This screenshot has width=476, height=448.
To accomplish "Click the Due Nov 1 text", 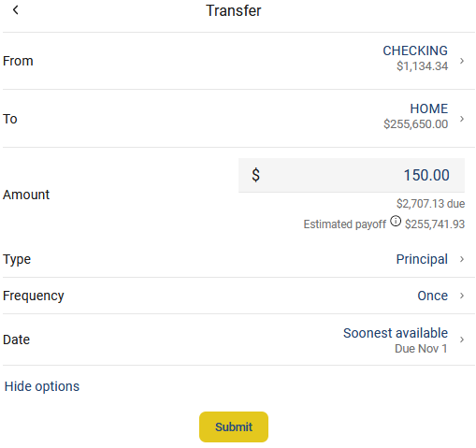I will (421, 349).
